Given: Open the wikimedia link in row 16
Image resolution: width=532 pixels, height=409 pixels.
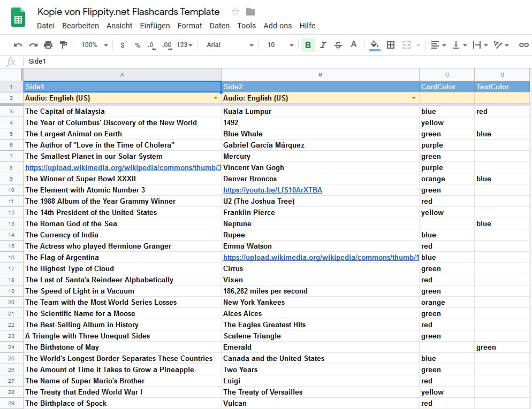Looking at the screenshot, I should (321, 257).
